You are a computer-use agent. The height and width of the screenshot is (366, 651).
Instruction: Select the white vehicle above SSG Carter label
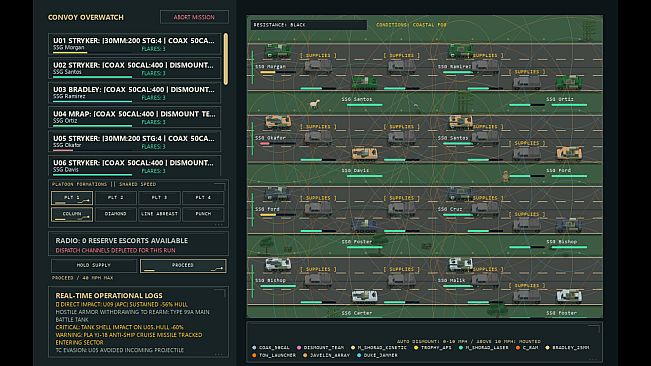click(x=365, y=296)
